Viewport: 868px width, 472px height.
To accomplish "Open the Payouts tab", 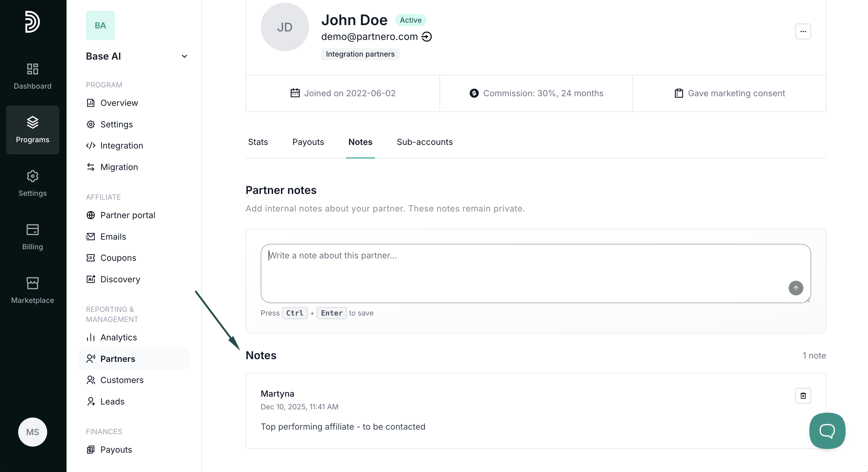I will 308,142.
